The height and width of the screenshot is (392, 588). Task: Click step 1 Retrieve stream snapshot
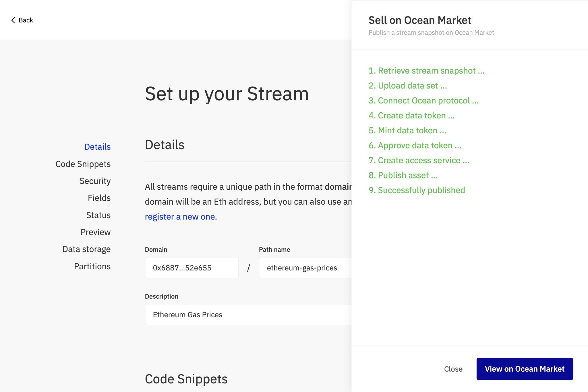coord(426,71)
